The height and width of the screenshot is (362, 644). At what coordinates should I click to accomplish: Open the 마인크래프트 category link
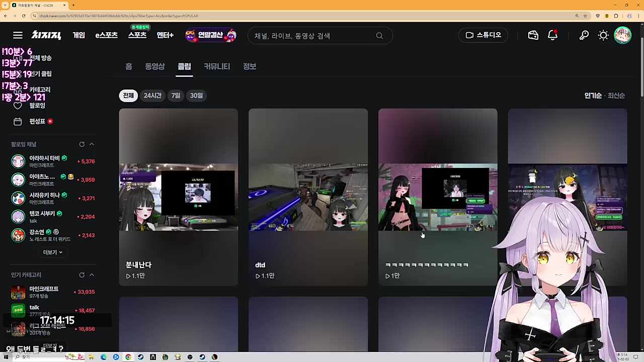[44, 288]
